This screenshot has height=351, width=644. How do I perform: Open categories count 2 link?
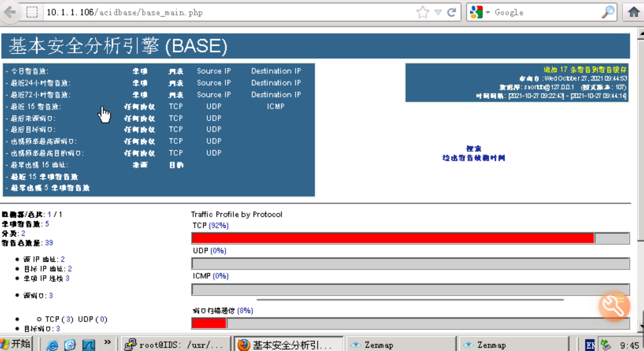pyautogui.click(x=23, y=233)
